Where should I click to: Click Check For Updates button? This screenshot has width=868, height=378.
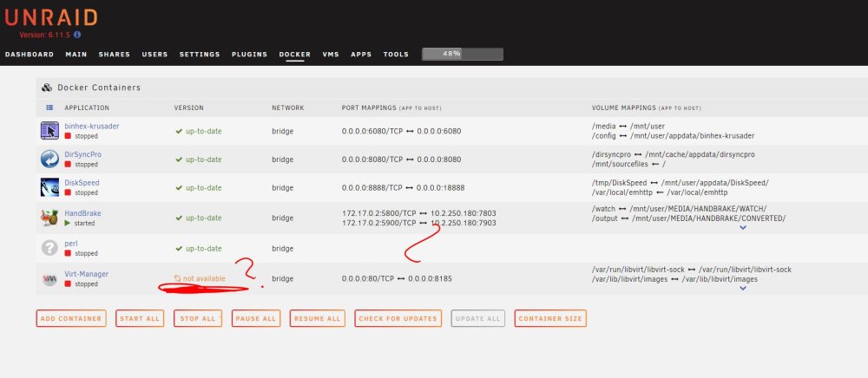click(398, 318)
